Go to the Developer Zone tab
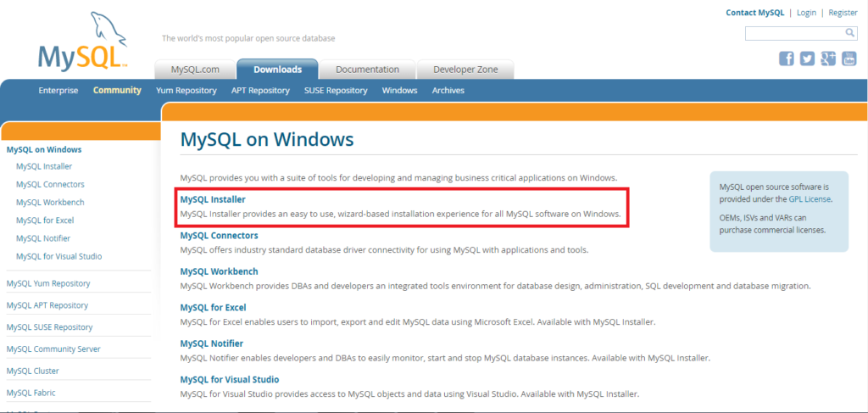This screenshot has height=413, width=868. [465, 70]
